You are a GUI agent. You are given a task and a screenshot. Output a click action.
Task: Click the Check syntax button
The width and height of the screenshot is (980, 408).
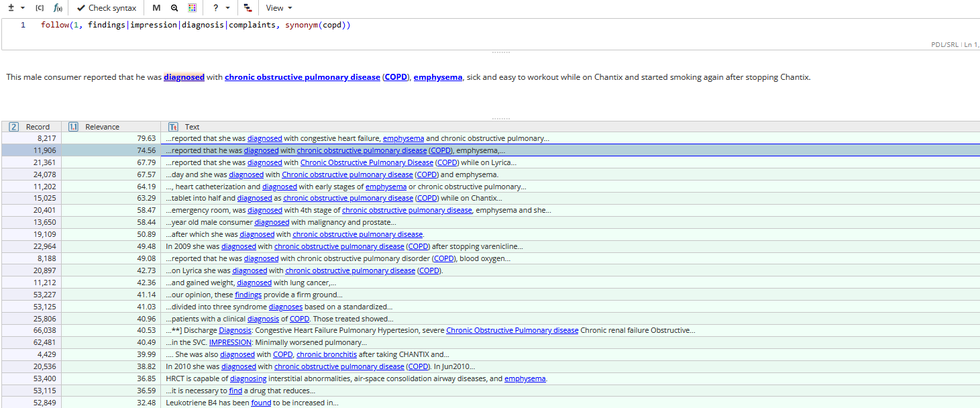coord(106,7)
